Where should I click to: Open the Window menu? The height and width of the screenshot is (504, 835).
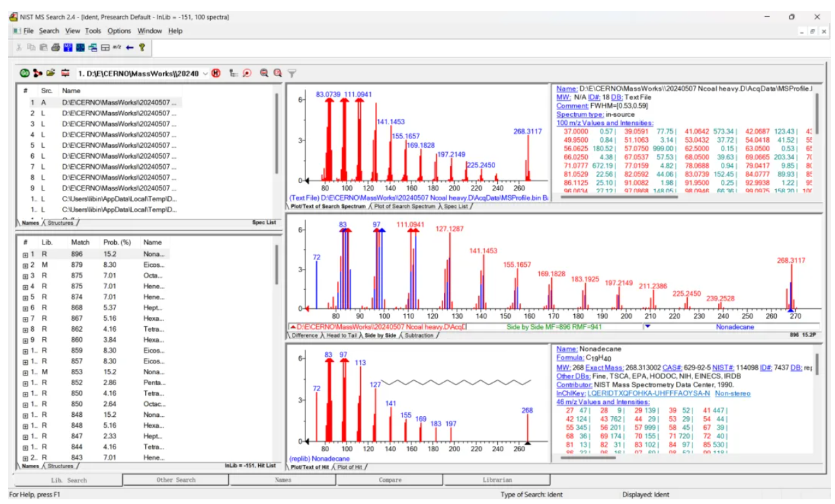tap(149, 31)
